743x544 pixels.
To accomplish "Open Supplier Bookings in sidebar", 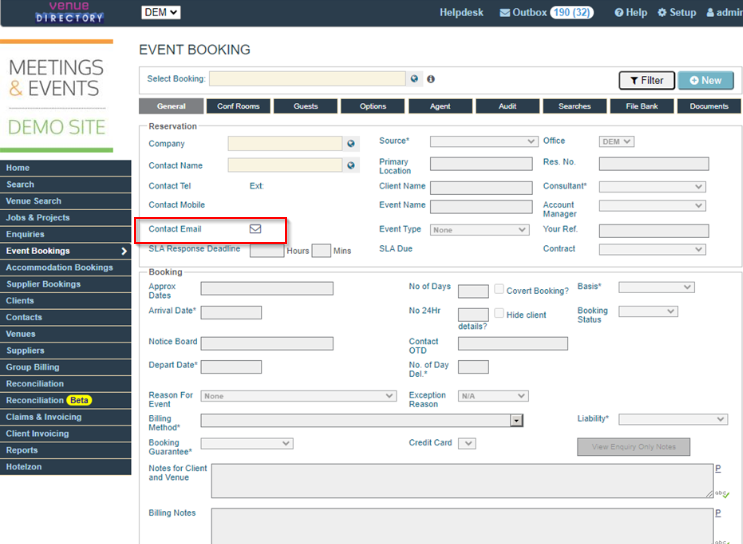I will point(65,284).
